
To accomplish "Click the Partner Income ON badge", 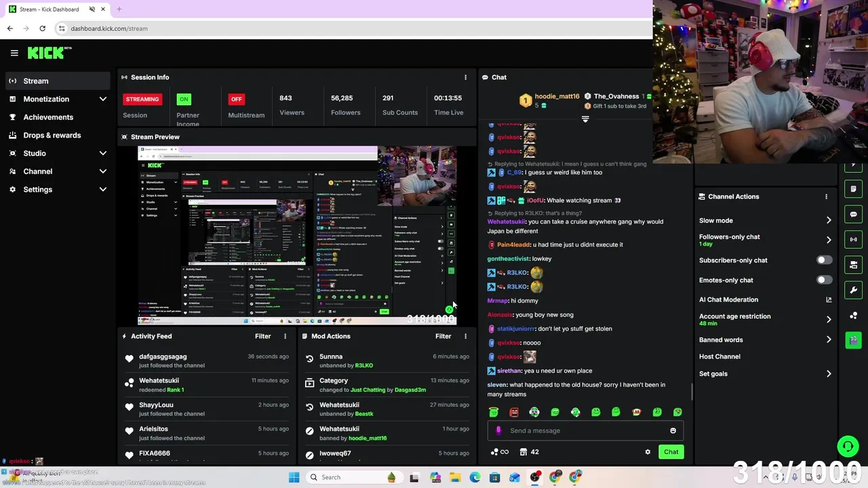I will tap(184, 99).
